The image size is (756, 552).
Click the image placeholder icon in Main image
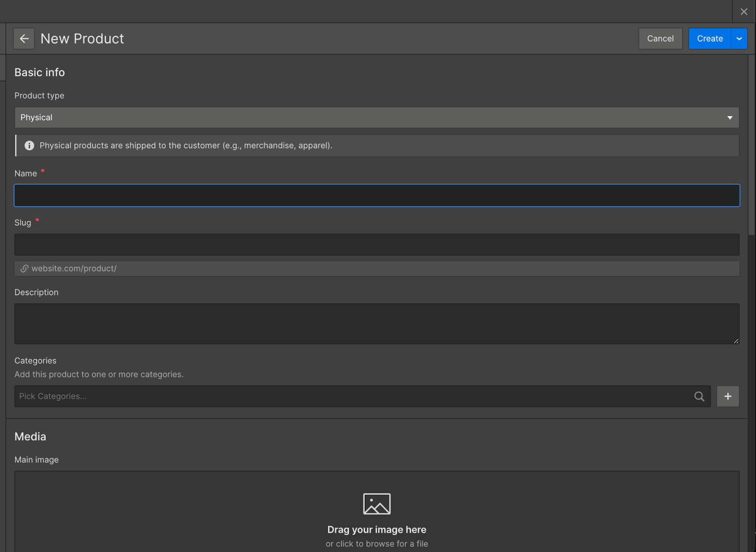click(x=377, y=503)
